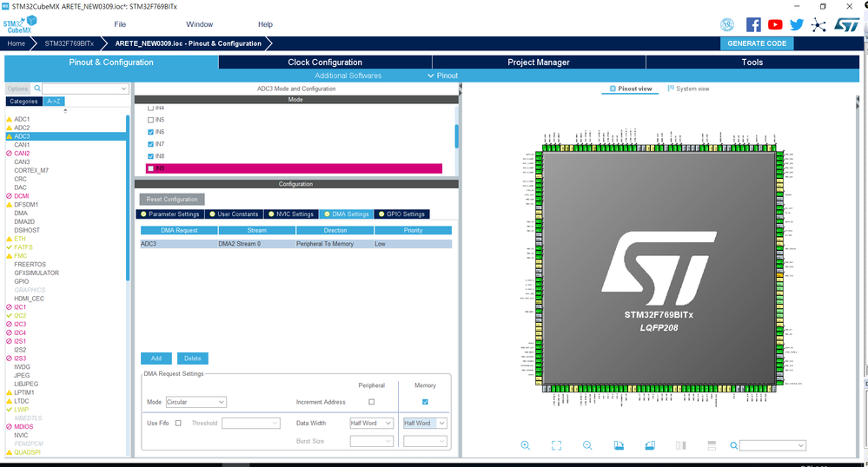
Task: Click the peripheral search magnifier icon
Action: click(x=37, y=89)
